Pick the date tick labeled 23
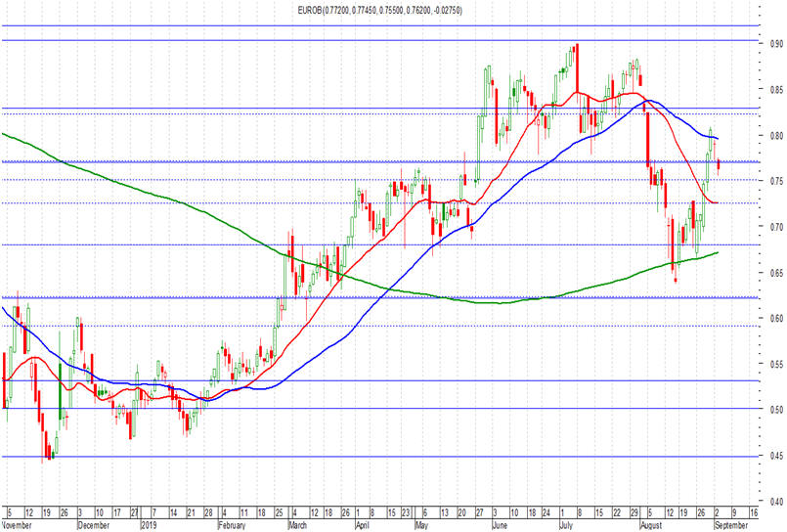 (407, 512)
